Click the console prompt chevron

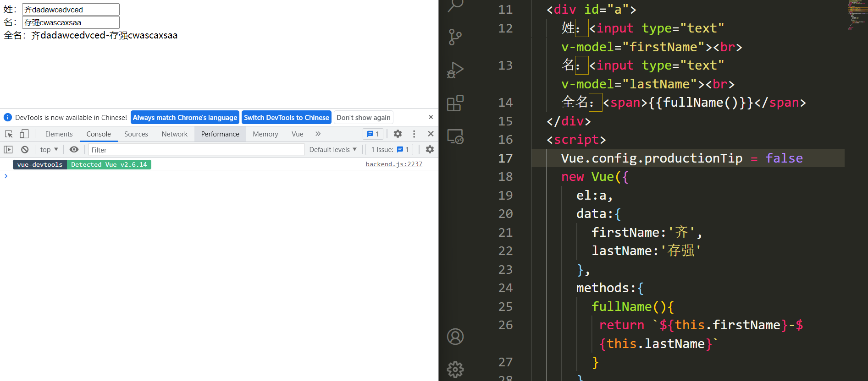pyautogui.click(x=6, y=176)
